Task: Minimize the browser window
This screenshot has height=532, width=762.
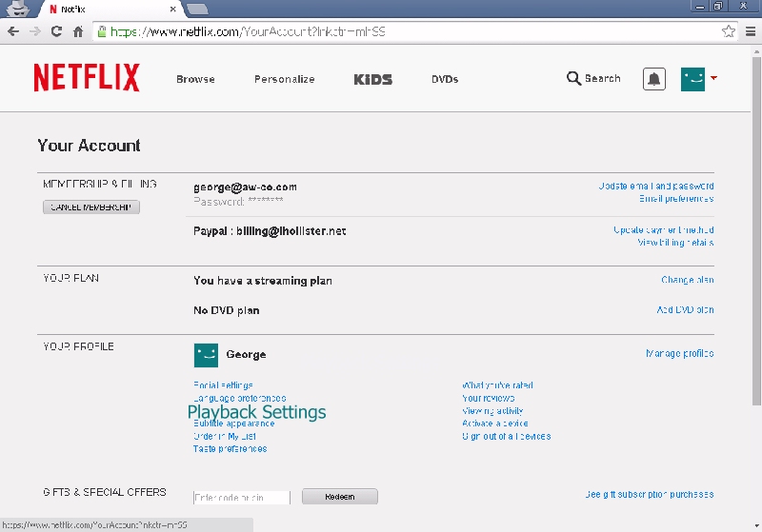Action: [x=700, y=7]
